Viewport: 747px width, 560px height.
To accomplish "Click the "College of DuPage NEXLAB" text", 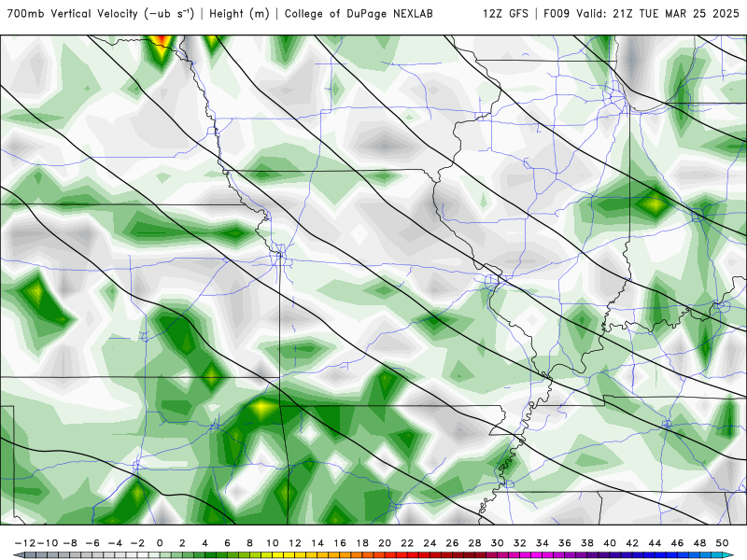I will [359, 14].
